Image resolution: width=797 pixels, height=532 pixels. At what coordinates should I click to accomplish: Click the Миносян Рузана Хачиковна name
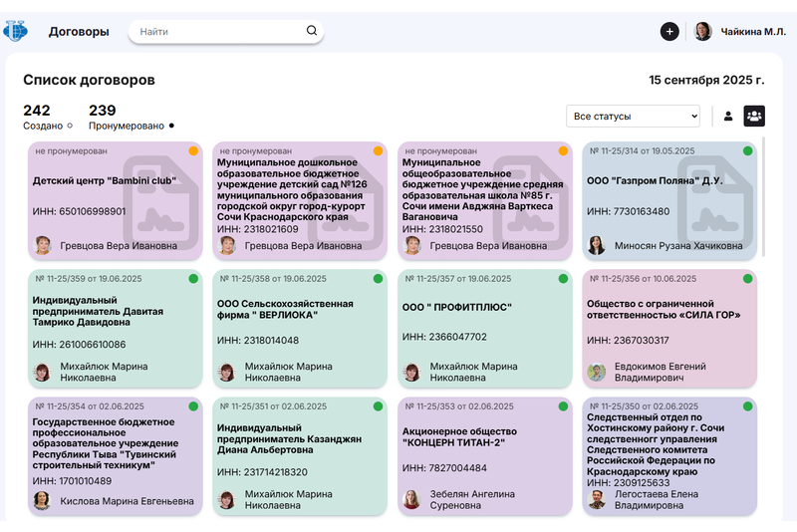click(678, 246)
